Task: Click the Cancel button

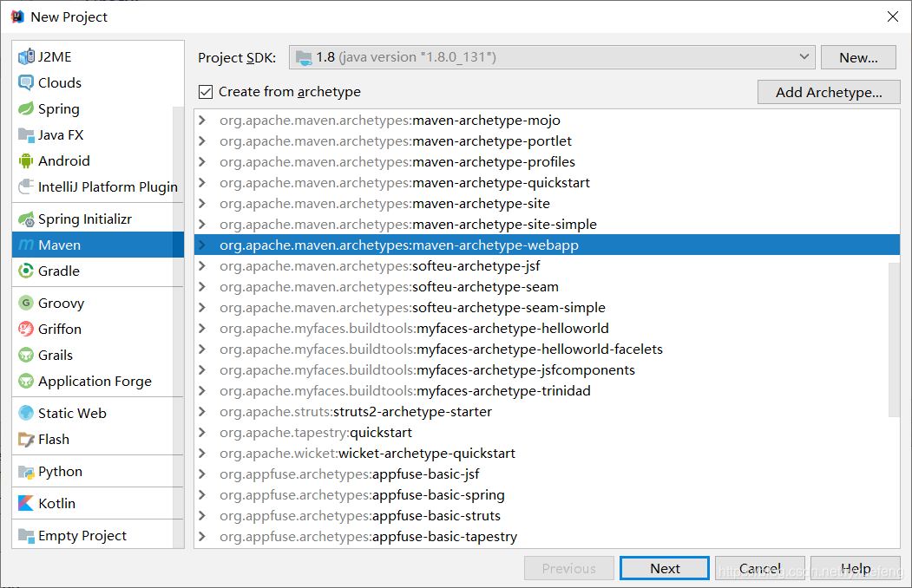Action: coord(759,568)
